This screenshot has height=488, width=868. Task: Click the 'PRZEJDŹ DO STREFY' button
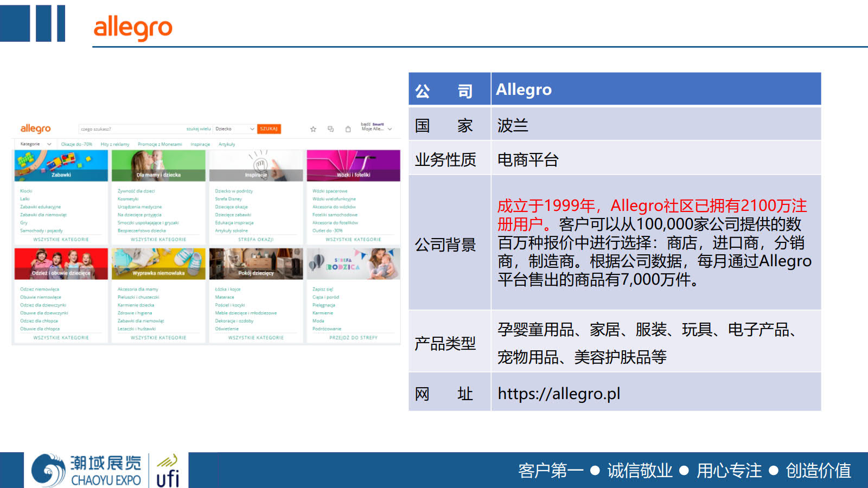[x=354, y=337]
